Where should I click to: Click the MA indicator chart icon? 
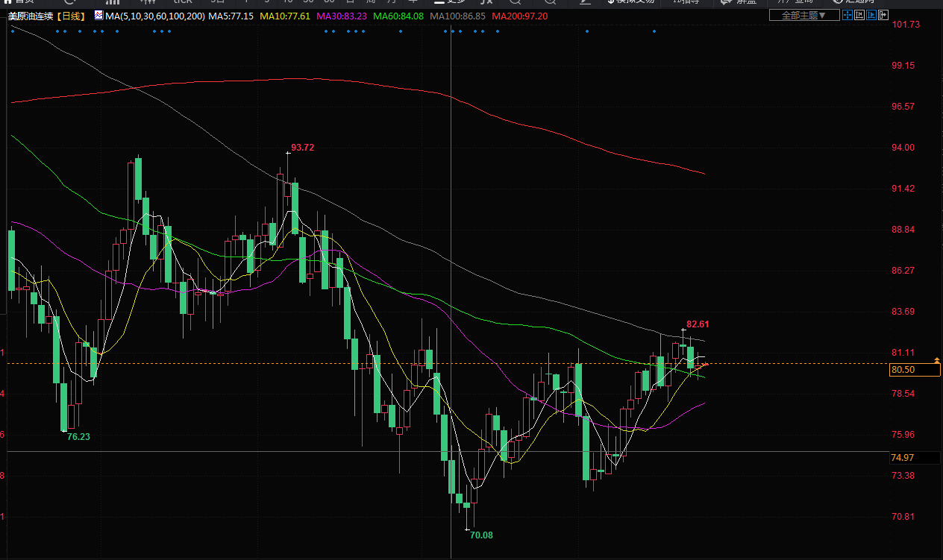pos(98,15)
